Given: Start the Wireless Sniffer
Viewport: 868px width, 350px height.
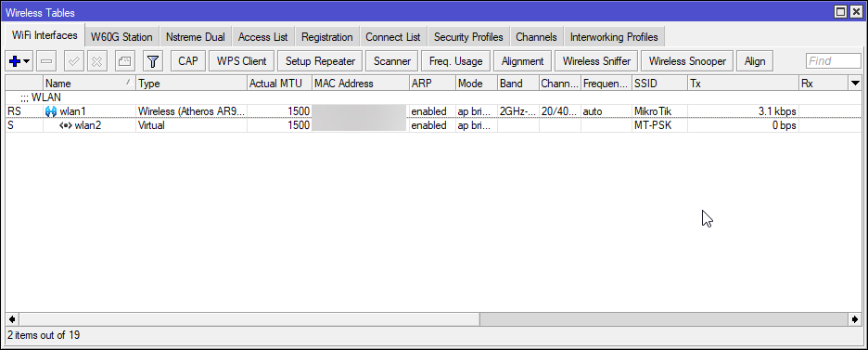Looking at the screenshot, I should click(597, 61).
